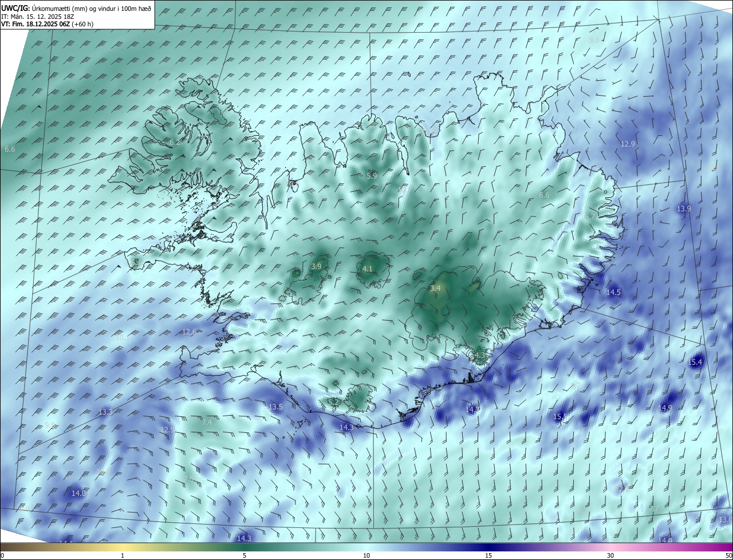Screen dimensions: 733x560
Task: Click the "3.4" value label
Action: point(435,288)
